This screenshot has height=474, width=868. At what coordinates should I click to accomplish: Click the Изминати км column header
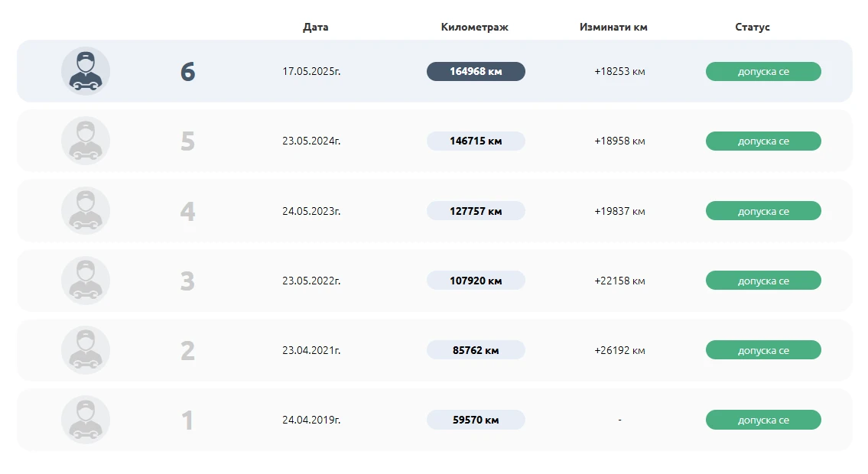click(613, 27)
